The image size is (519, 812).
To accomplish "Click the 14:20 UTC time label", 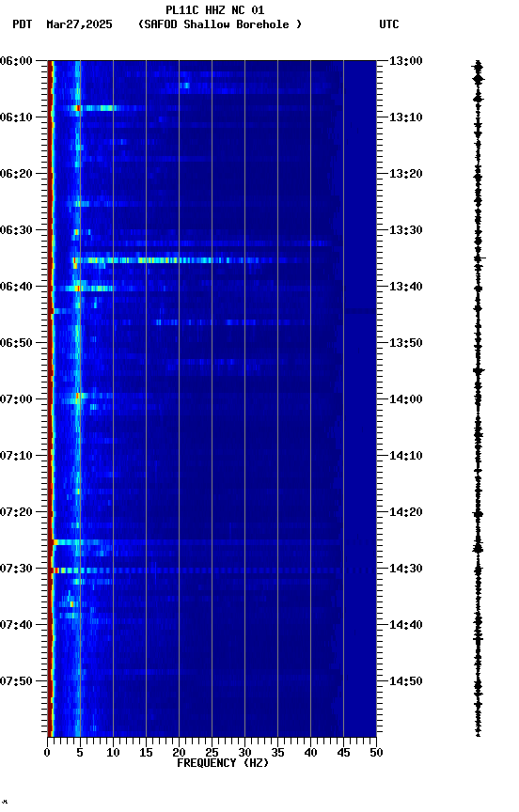I will click(406, 512).
